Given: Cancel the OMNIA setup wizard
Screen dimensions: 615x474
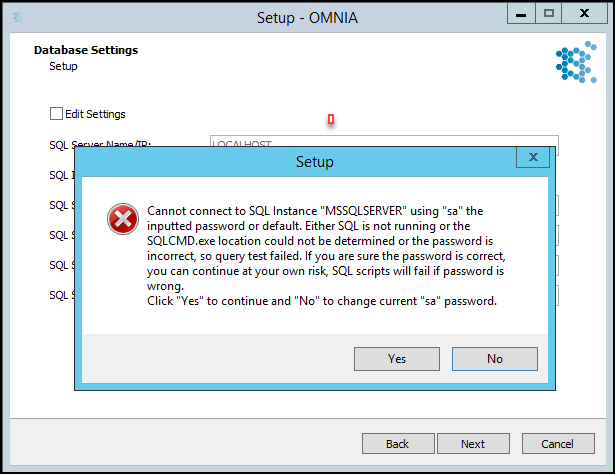Looking at the screenshot, I should point(558,443).
